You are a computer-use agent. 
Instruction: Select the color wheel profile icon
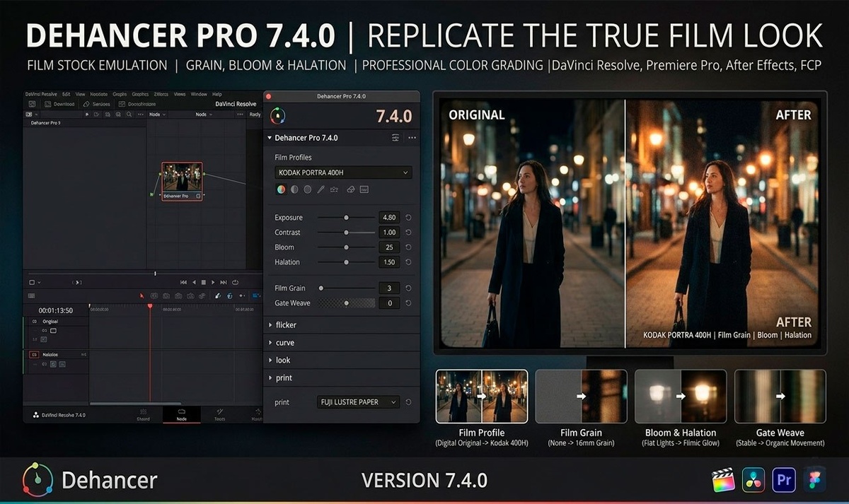(282, 189)
